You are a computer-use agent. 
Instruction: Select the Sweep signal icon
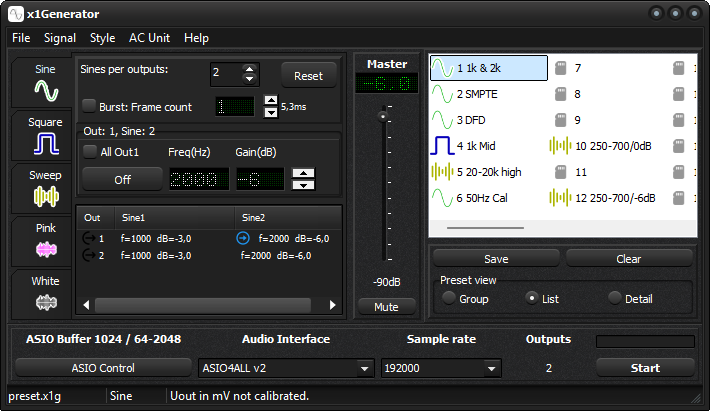45,196
